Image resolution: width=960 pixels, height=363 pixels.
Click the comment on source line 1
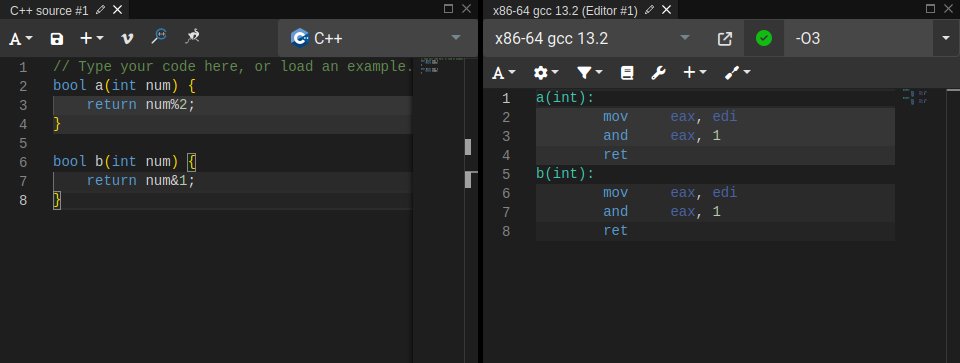[x=233, y=66]
